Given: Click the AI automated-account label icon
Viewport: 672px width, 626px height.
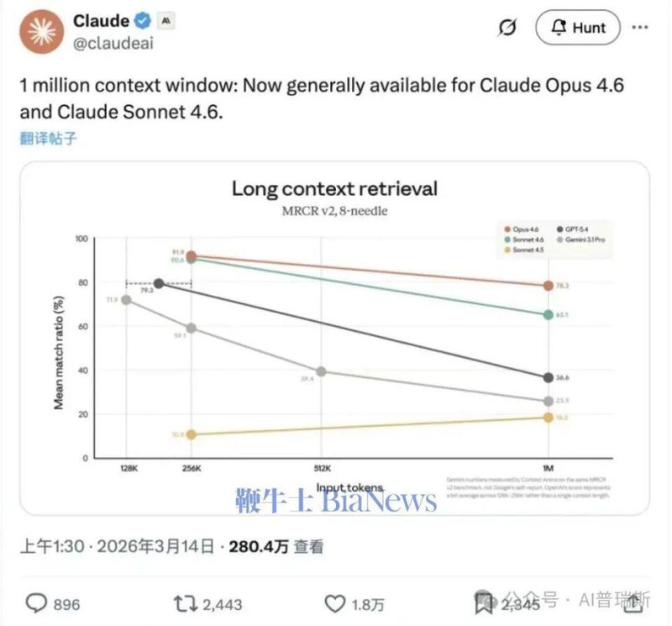Looking at the screenshot, I should coord(165,20).
